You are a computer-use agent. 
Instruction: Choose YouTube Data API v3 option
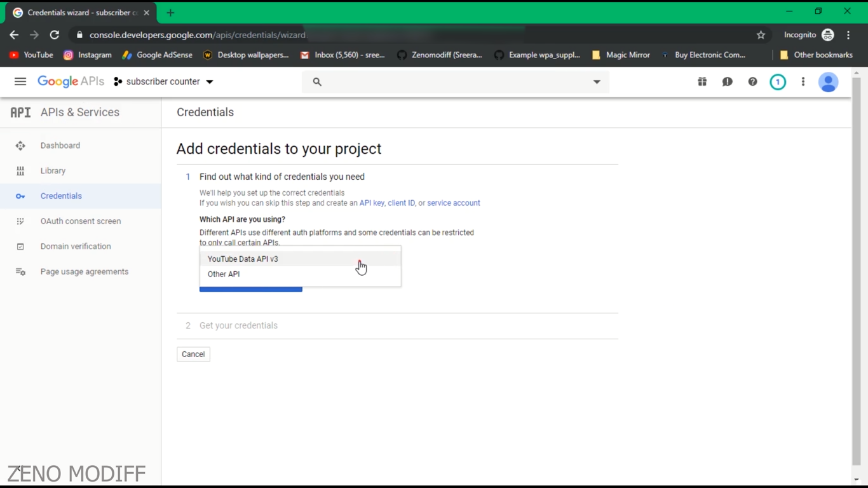click(x=300, y=259)
